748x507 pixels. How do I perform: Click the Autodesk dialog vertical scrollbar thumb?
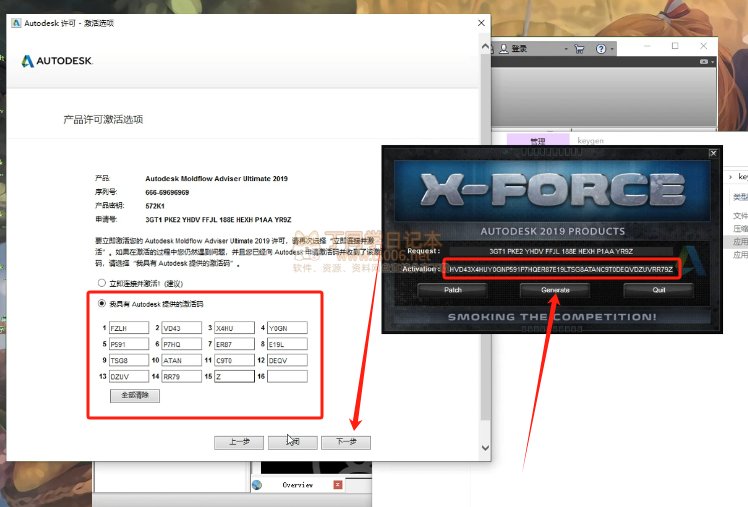tap(486, 236)
